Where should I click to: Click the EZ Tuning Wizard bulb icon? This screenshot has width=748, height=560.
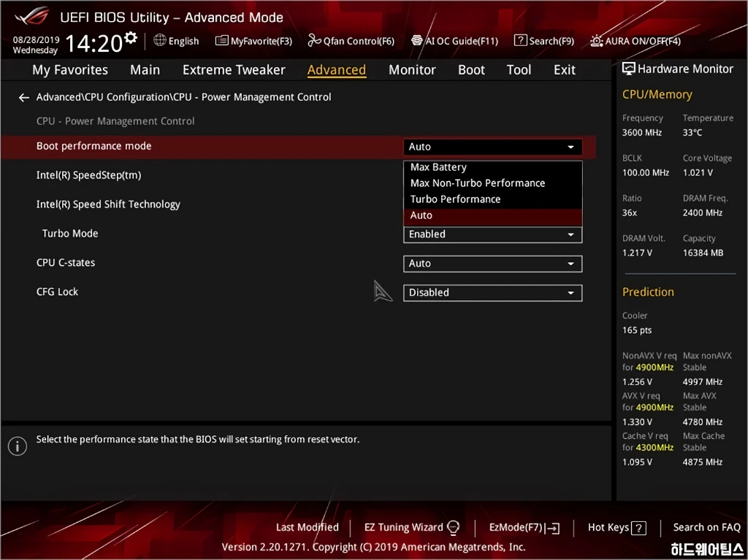(453, 528)
